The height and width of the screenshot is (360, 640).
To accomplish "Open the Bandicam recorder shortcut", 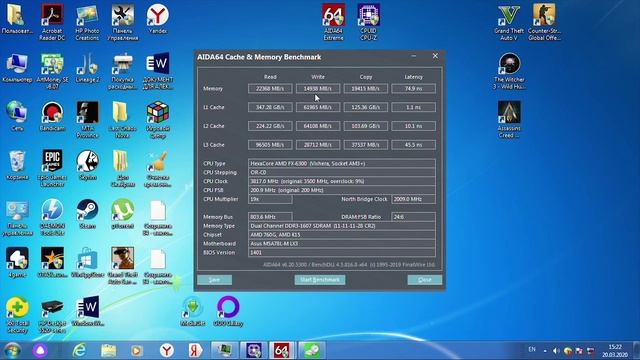I will 52,116.
